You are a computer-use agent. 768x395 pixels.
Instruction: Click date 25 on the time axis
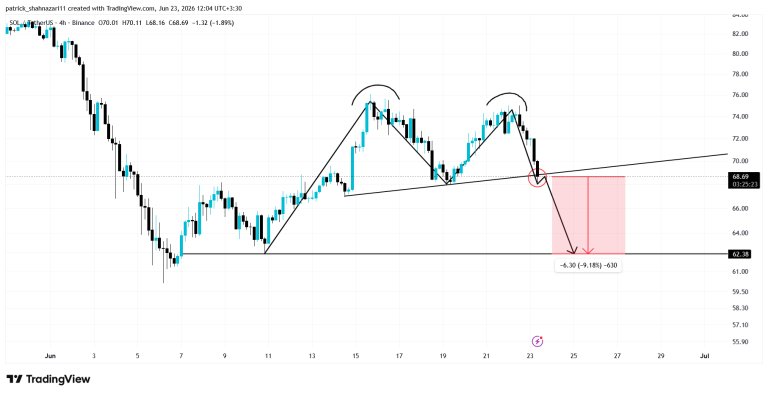pos(574,356)
